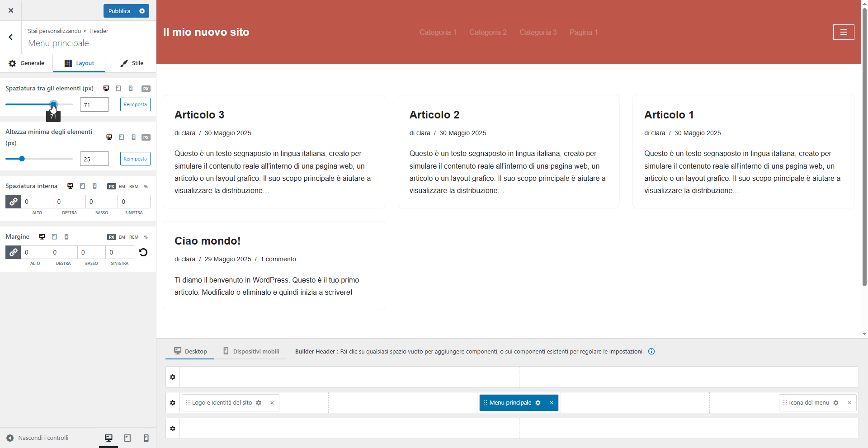Hide the controls with Nascondi i controlli
The image size is (868, 448).
(38, 438)
